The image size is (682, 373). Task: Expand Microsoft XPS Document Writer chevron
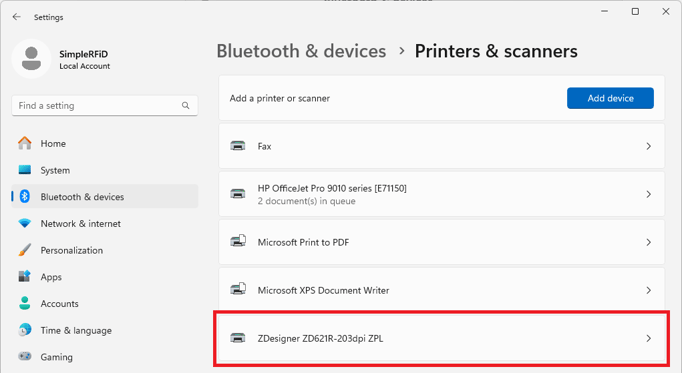pyautogui.click(x=649, y=290)
